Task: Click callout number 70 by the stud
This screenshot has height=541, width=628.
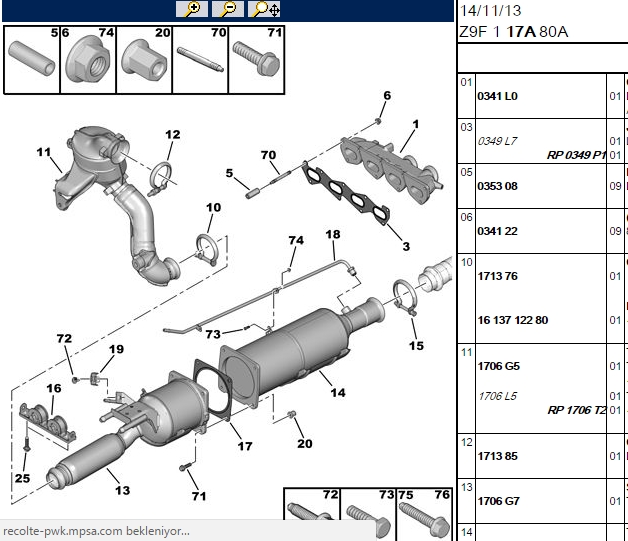Action: click(268, 155)
